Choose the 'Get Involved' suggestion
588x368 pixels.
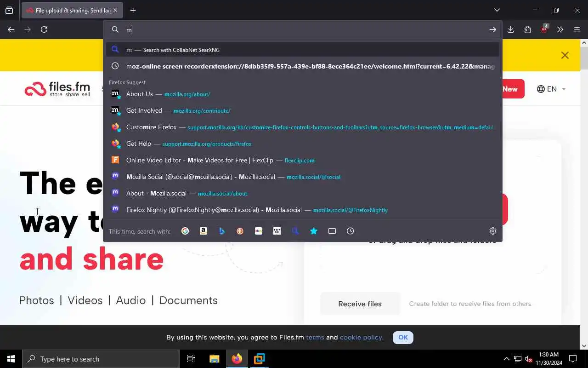click(303, 110)
